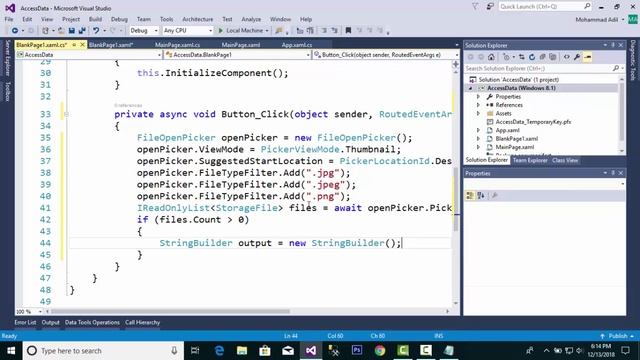Pin the BlankPage1.xaml.cs tab

click(x=74, y=44)
